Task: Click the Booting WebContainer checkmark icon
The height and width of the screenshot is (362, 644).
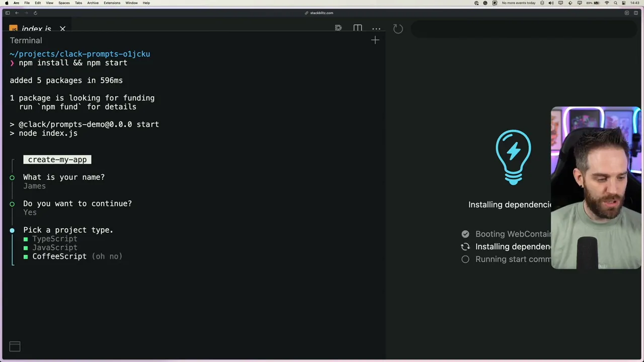Action: pyautogui.click(x=465, y=234)
